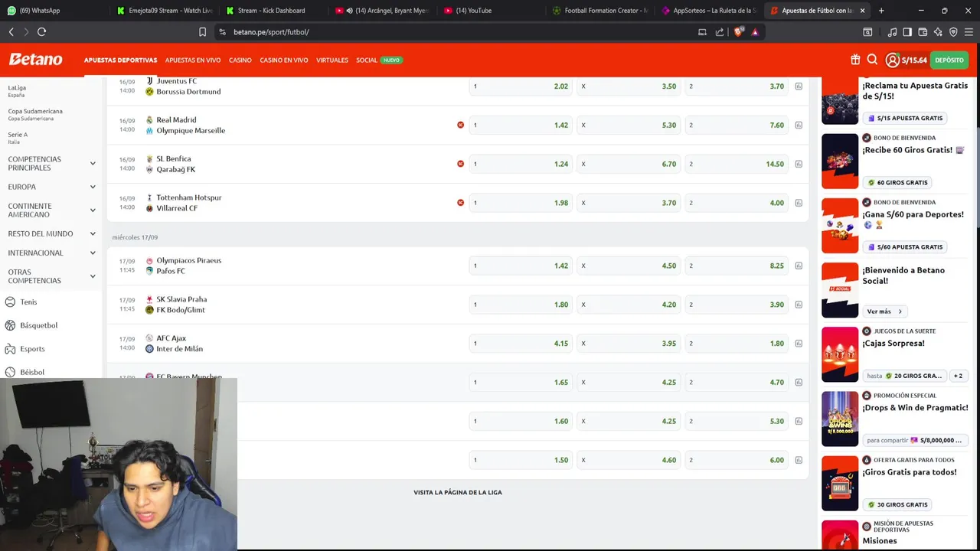
Task: Click red badge icon on Tottenham match
Action: [460, 203]
